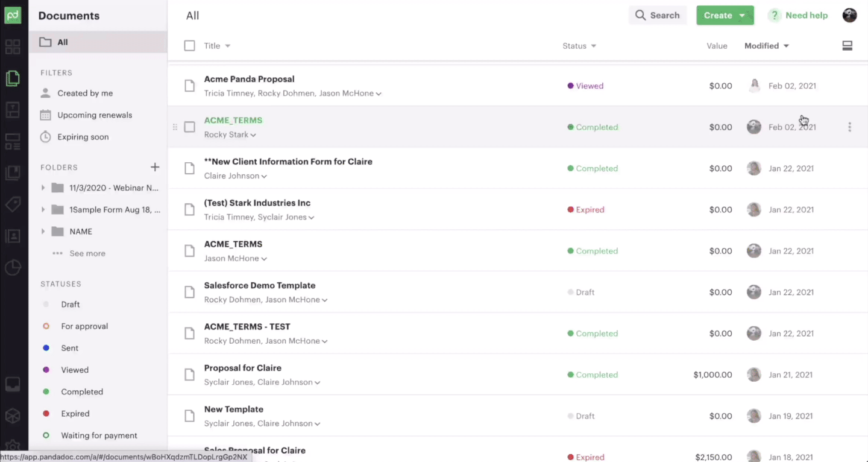Screen dimensions: 868x462
Task: Open the contacts icon in the left rail
Action: click(13, 236)
